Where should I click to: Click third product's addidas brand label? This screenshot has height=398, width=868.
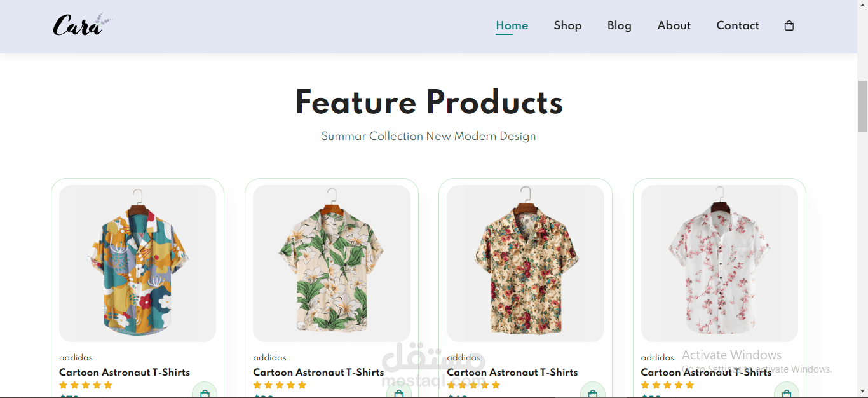coord(464,358)
